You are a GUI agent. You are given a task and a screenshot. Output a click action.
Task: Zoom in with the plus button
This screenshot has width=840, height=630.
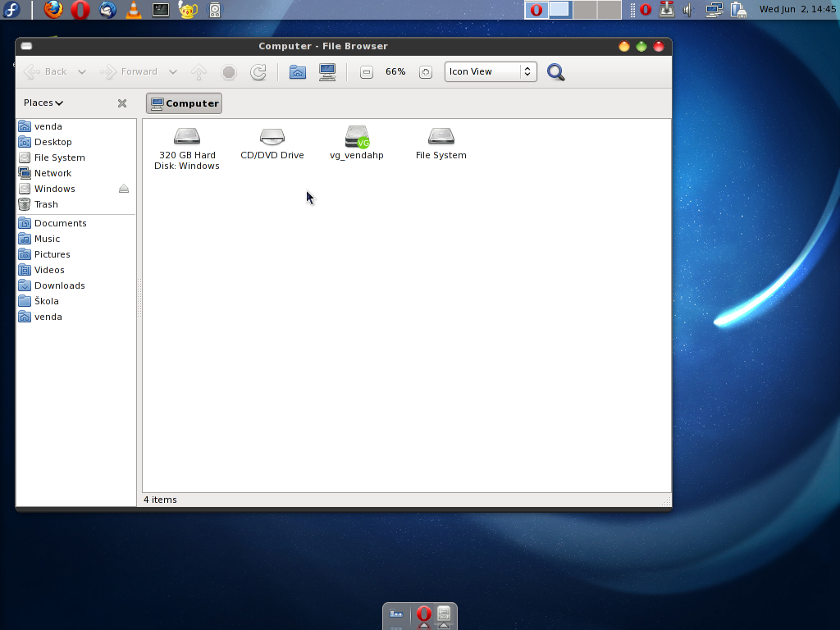(426, 72)
